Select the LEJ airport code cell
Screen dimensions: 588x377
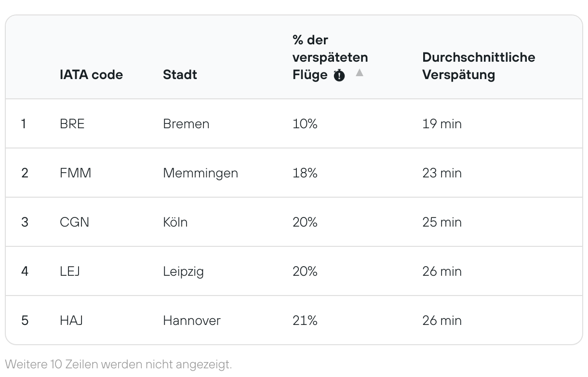[x=69, y=271]
